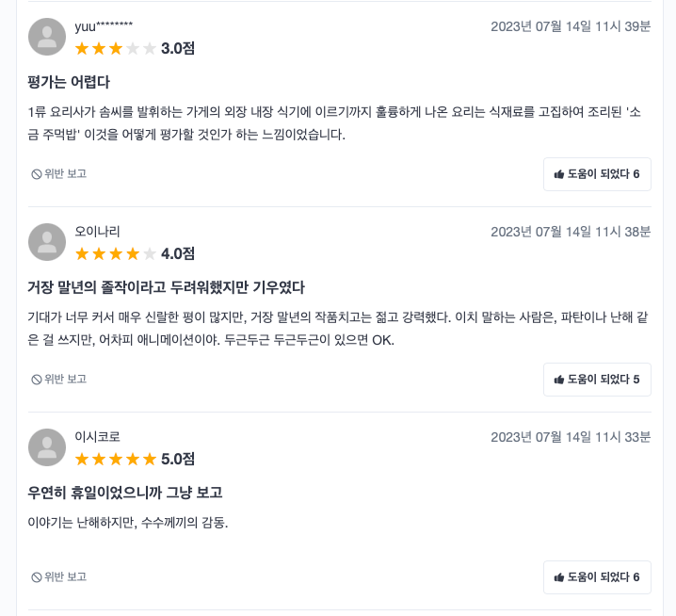Mark 이시코로's review as helpful
Screen dimensions: 676x616
pos(597,577)
